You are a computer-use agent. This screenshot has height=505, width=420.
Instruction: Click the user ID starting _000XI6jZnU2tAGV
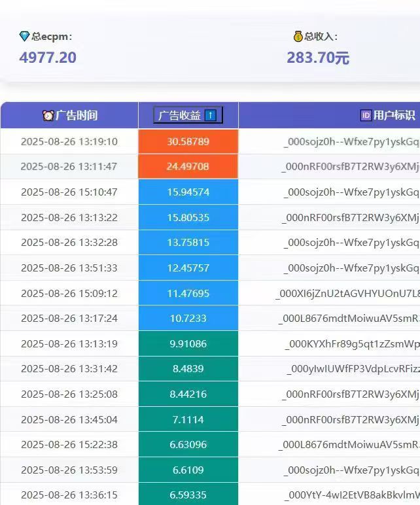(348, 294)
